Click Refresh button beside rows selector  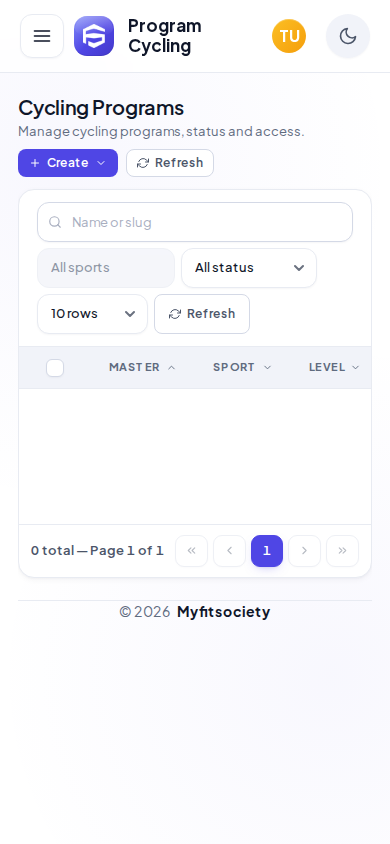(202, 314)
